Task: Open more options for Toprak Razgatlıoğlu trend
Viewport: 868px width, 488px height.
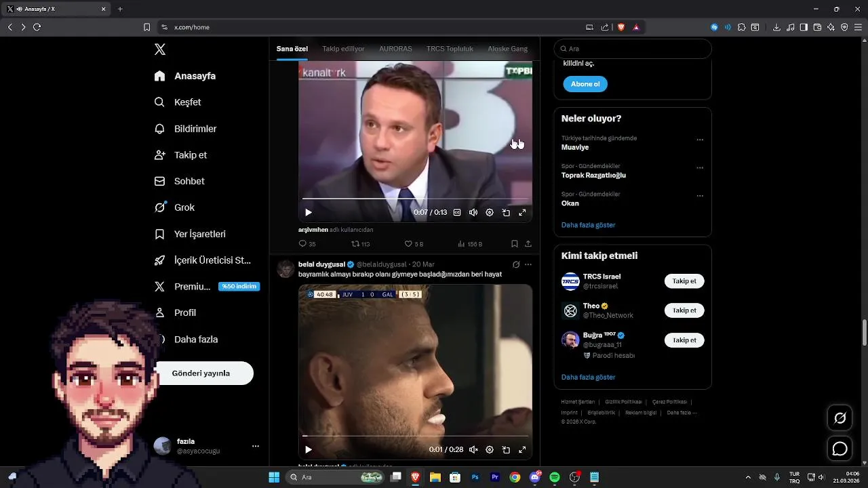Action: 700,167
